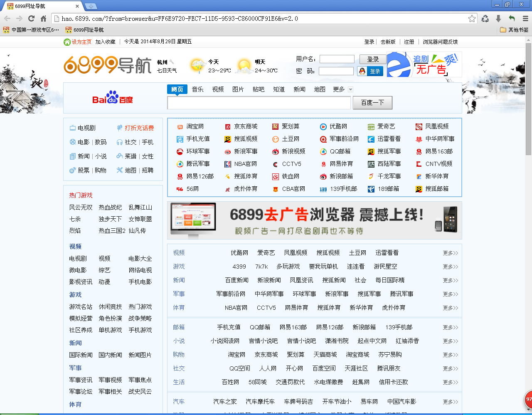Open downloads via the down-arrow toolbar icon
532x415 pixels.
(x=498, y=18)
